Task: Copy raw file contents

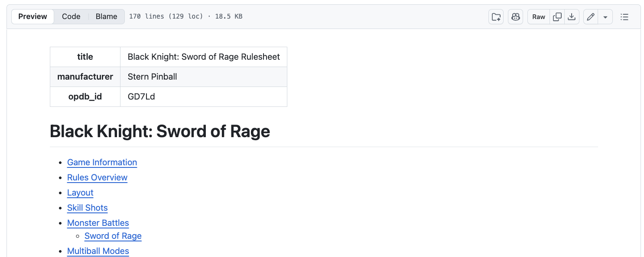Action: (x=557, y=17)
